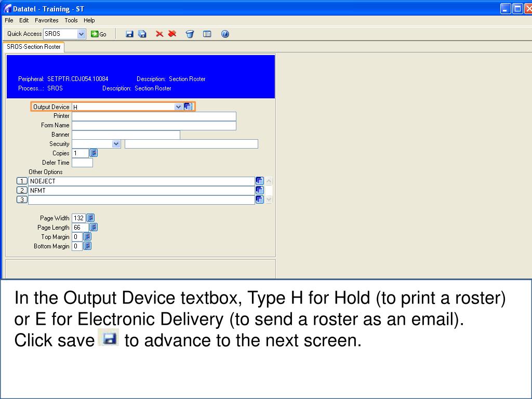Click the single red X Cancel icon

coord(159,34)
